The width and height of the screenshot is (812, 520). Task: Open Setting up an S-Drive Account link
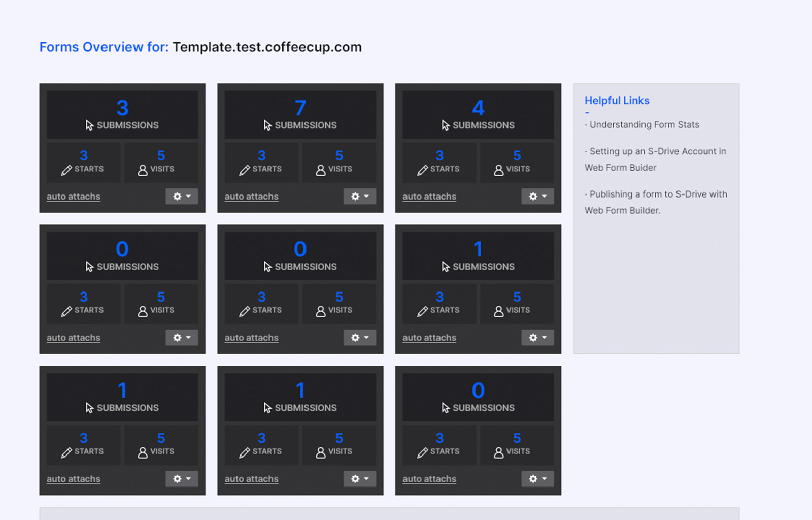click(655, 159)
